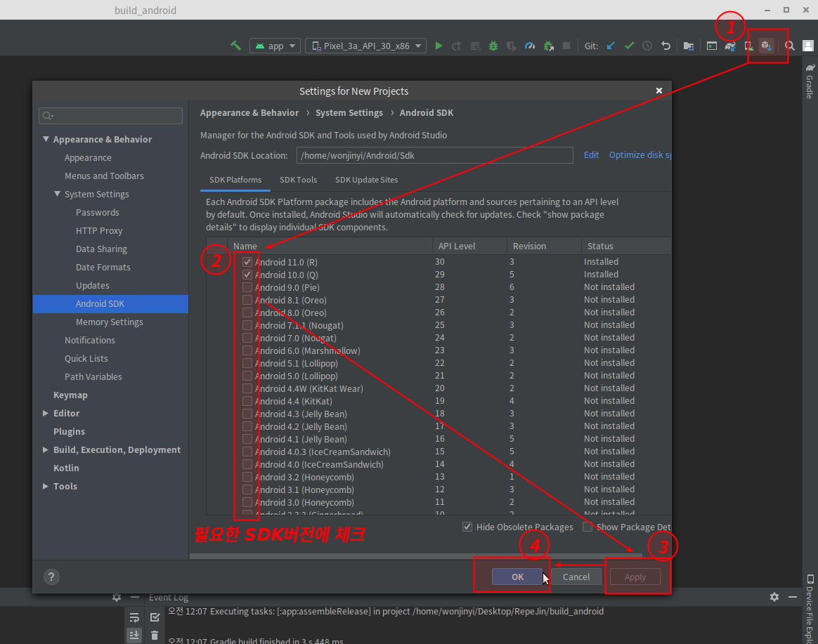The width and height of the screenshot is (818, 644).
Task: Uncheck Android 11.0 (R) checkbox
Action: pos(247,262)
